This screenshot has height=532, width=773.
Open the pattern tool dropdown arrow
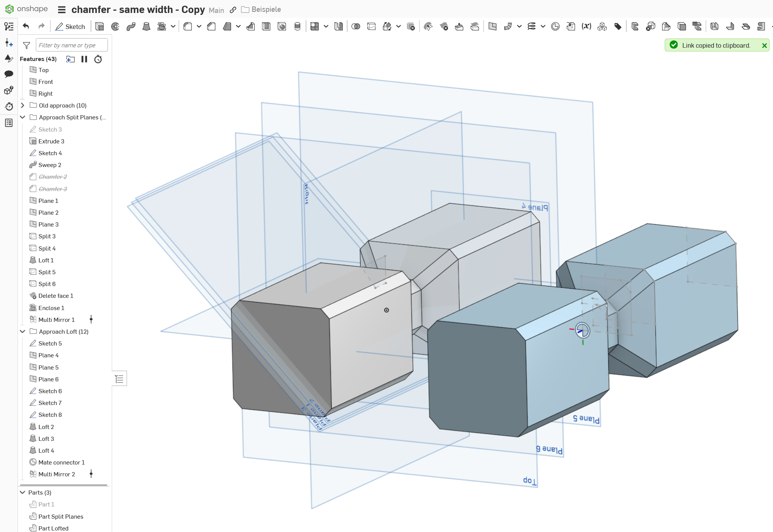point(326,26)
